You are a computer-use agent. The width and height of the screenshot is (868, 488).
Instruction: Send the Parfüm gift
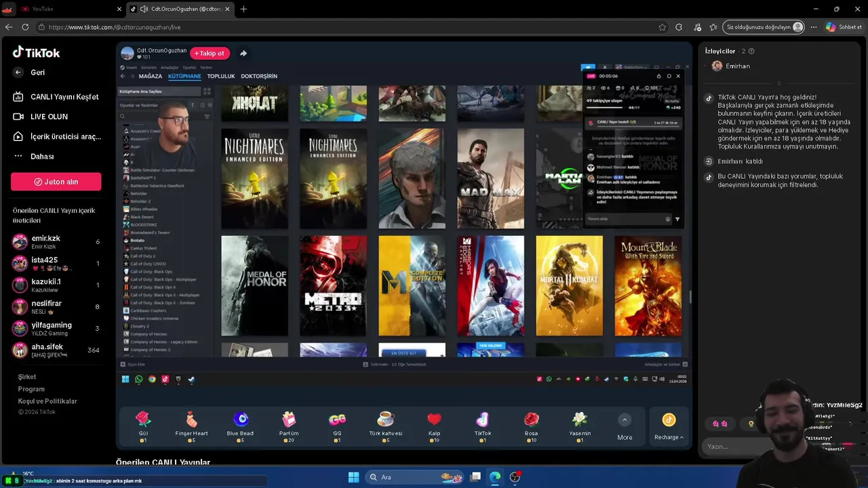tap(289, 426)
